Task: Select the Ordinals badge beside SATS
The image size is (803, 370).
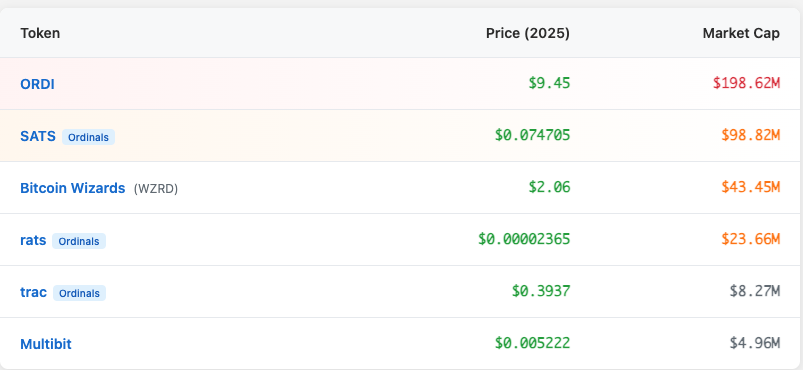Action: (x=89, y=137)
